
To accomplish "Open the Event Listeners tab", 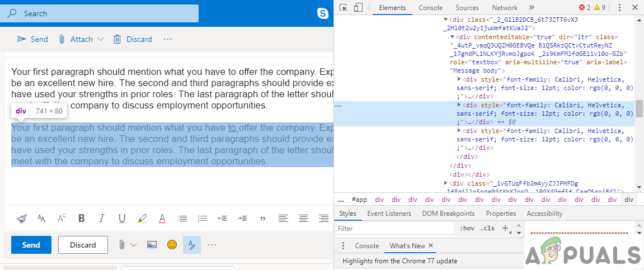I will click(389, 214).
